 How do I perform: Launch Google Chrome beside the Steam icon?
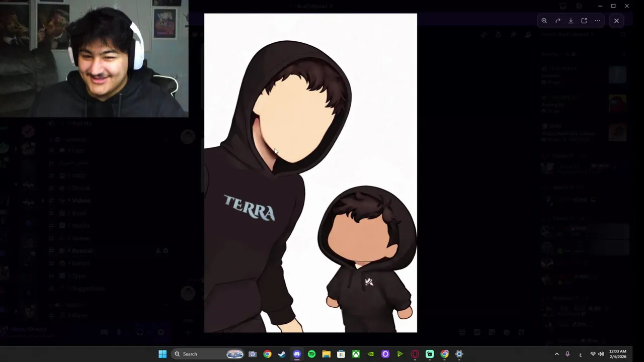(267, 354)
